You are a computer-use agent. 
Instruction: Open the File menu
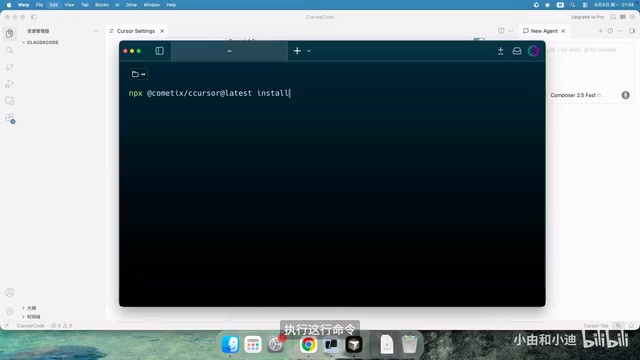pos(39,5)
